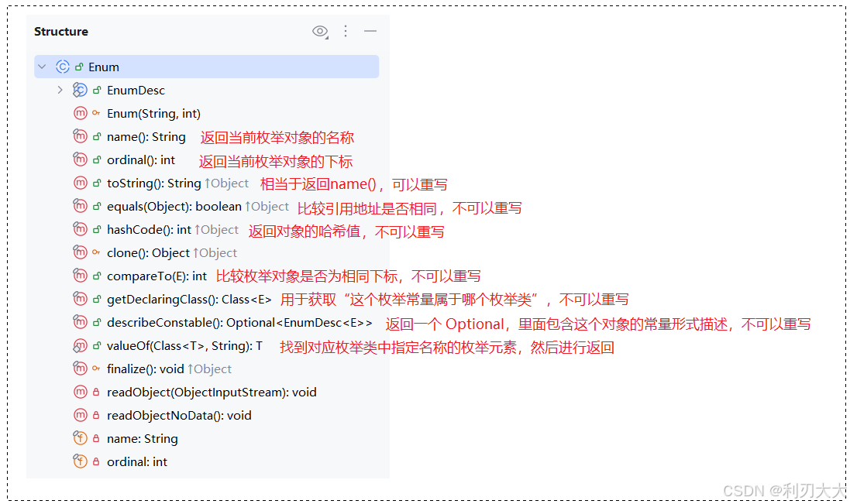Image resolution: width=850 pixels, height=504 pixels.
Task: Select toString(): String in the tree
Action: tap(154, 183)
